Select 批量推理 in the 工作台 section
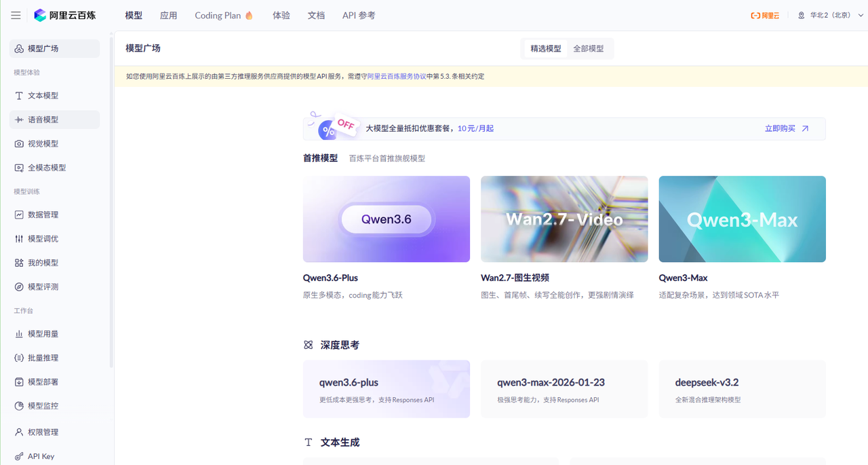This screenshot has width=868, height=465. [x=43, y=357]
